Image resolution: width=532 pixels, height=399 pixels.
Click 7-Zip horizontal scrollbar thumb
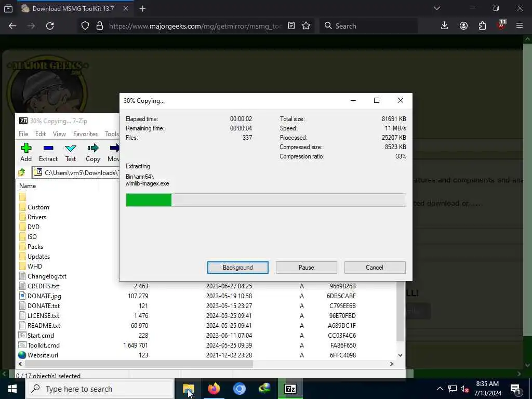tap(139, 364)
